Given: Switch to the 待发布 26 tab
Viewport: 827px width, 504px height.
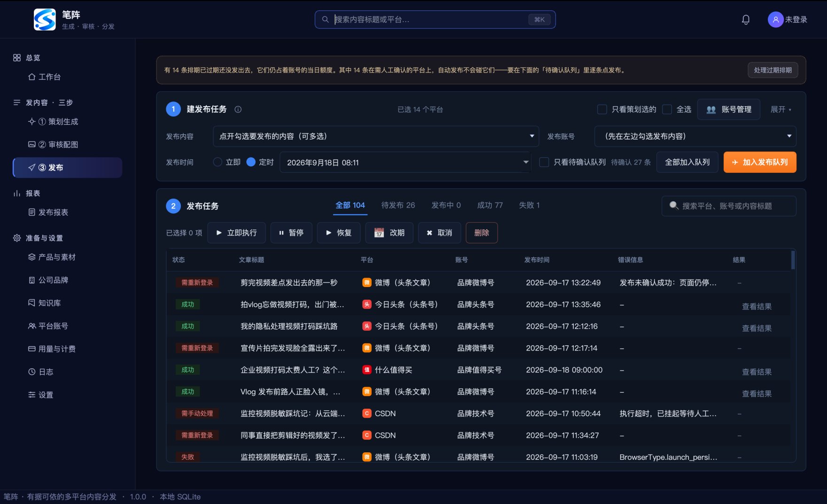Looking at the screenshot, I should [398, 205].
